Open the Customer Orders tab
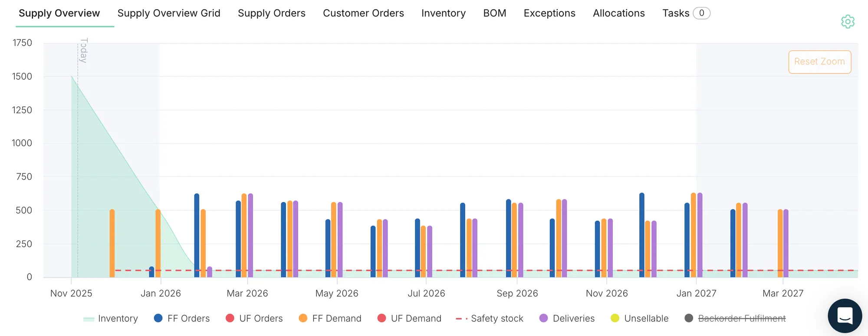 [x=363, y=13]
